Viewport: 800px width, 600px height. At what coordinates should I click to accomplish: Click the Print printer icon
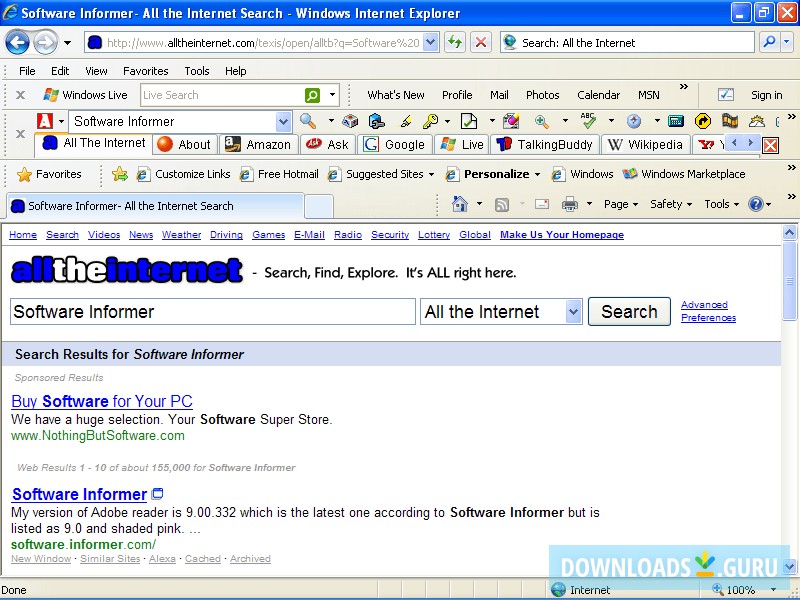569,204
